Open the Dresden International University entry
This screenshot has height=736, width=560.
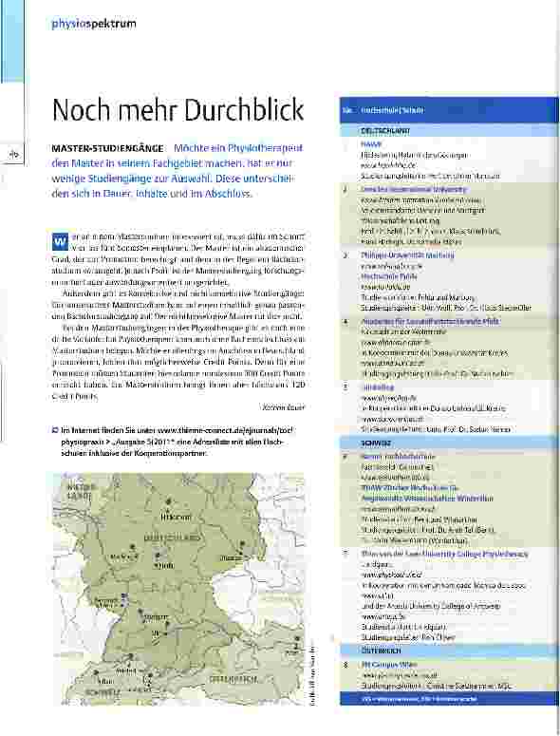click(414, 189)
